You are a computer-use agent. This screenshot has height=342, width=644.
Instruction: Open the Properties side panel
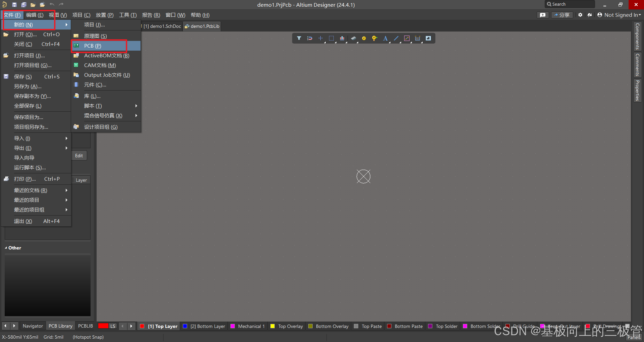637,91
